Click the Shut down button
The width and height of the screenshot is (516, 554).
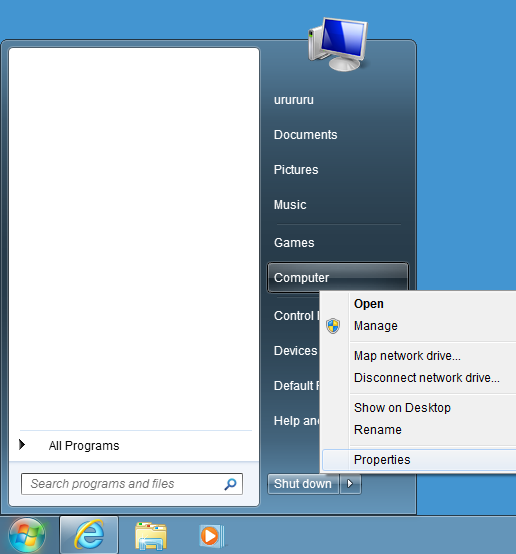click(x=303, y=484)
